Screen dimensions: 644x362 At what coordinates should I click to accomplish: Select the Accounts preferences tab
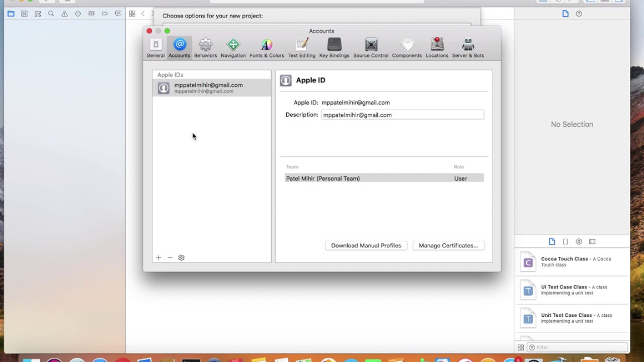click(180, 48)
